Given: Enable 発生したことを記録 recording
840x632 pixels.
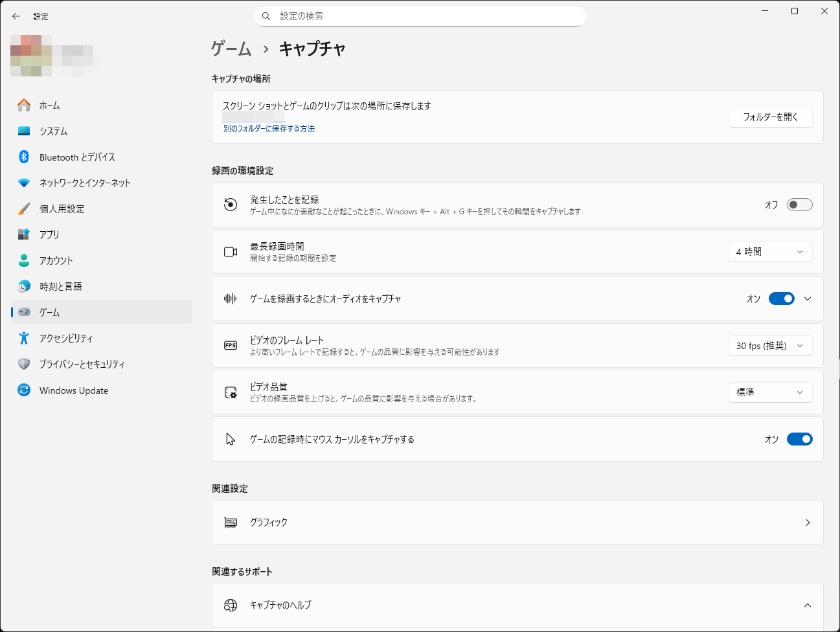Looking at the screenshot, I should 799,204.
